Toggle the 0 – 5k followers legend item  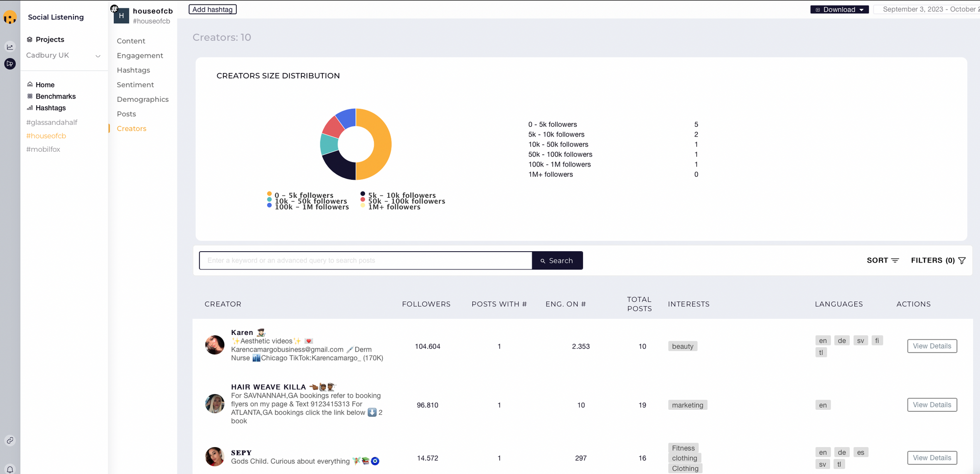tap(300, 195)
